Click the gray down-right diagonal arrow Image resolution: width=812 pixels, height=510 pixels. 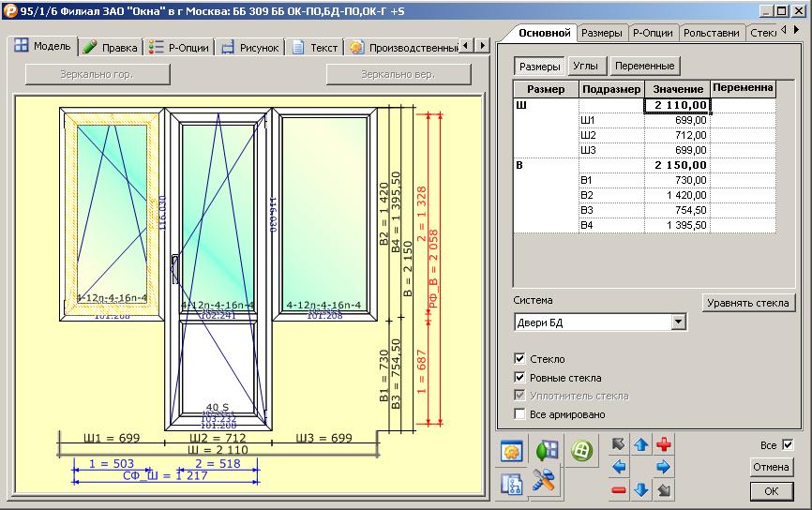[663, 489]
